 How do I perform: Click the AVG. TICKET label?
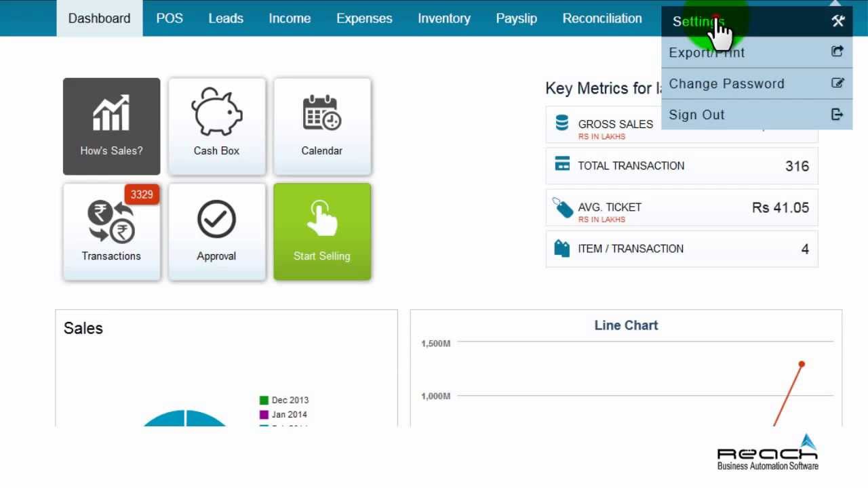click(x=610, y=207)
